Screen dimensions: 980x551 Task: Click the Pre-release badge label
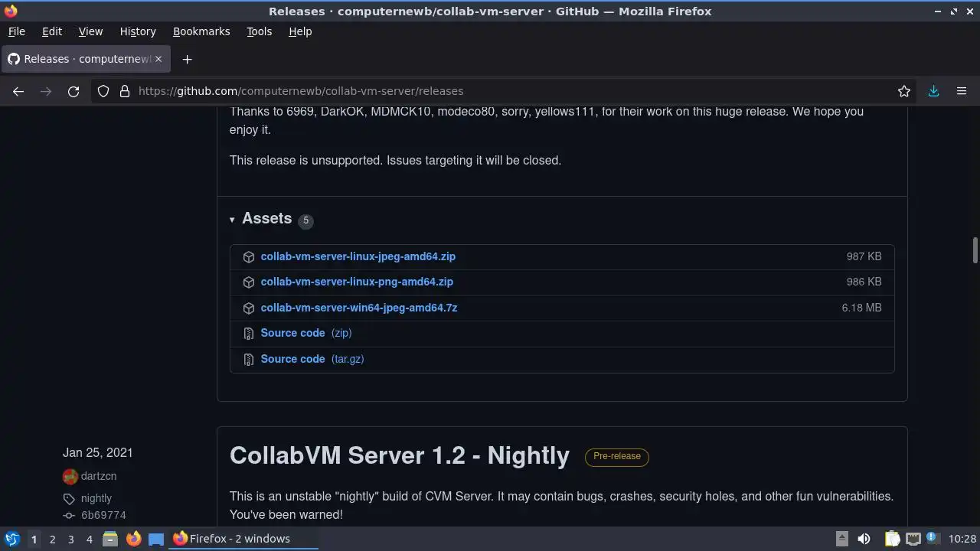617,456
